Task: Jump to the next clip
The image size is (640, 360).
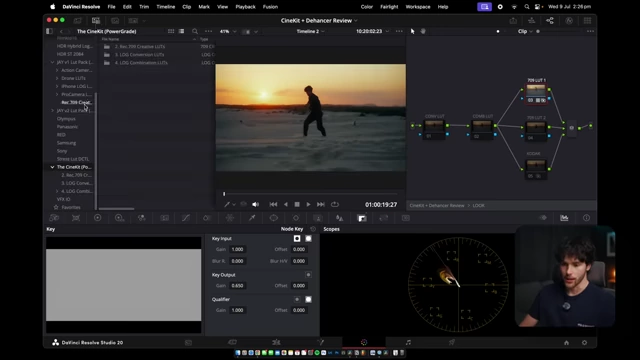Action: pyautogui.click(x=321, y=204)
